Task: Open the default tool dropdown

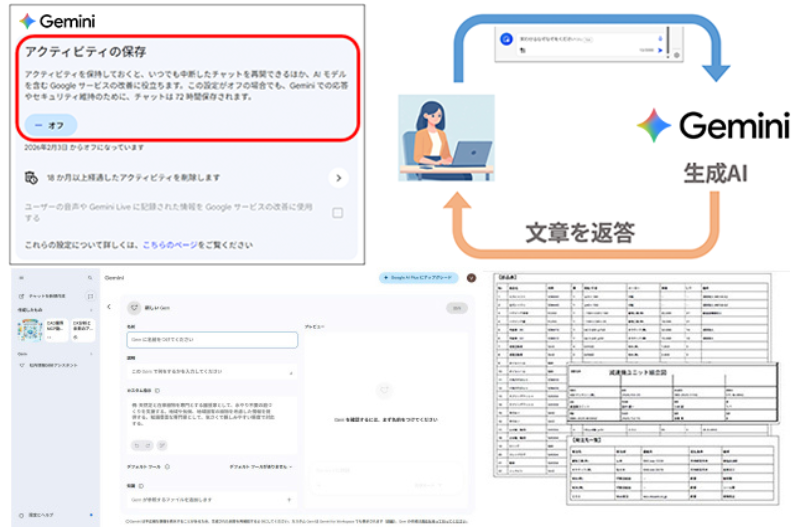Action: [261, 467]
